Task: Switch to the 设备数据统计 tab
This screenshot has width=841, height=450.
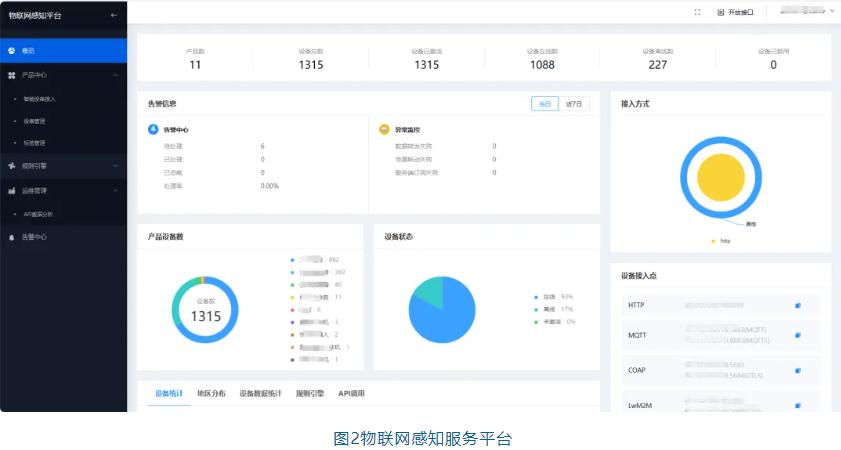Action: (261, 393)
